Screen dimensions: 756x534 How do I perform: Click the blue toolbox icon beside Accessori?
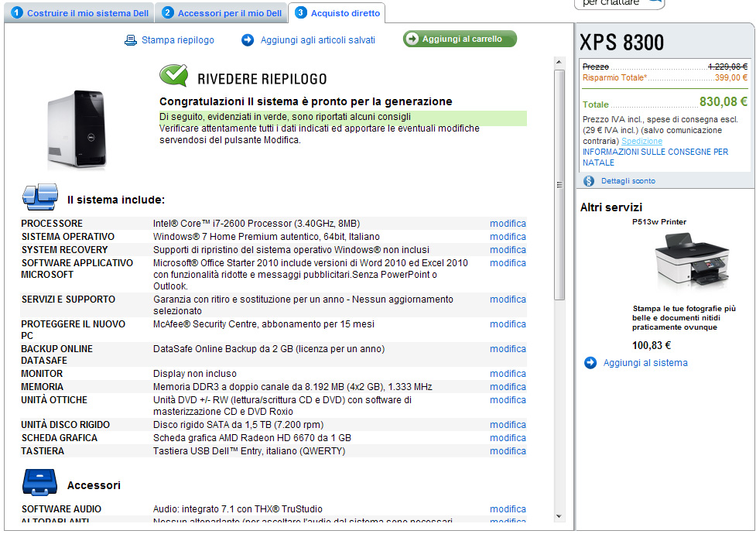[39, 482]
